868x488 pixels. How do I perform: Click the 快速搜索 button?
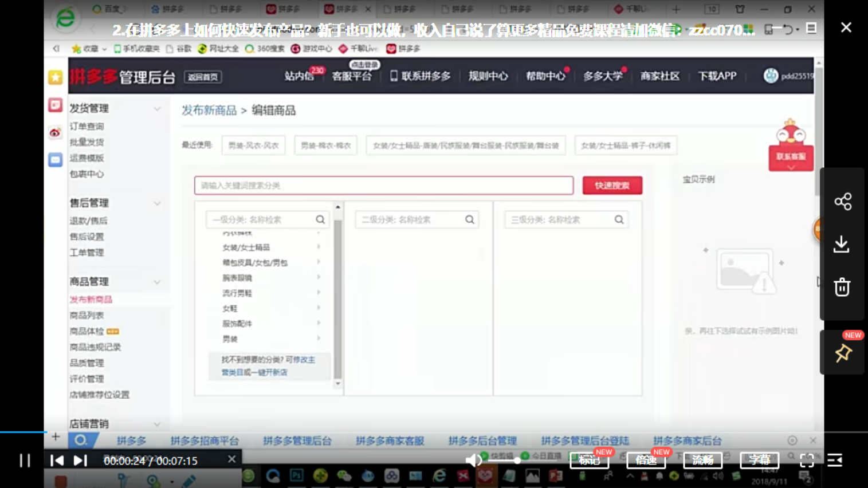pyautogui.click(x=612, y=186)
